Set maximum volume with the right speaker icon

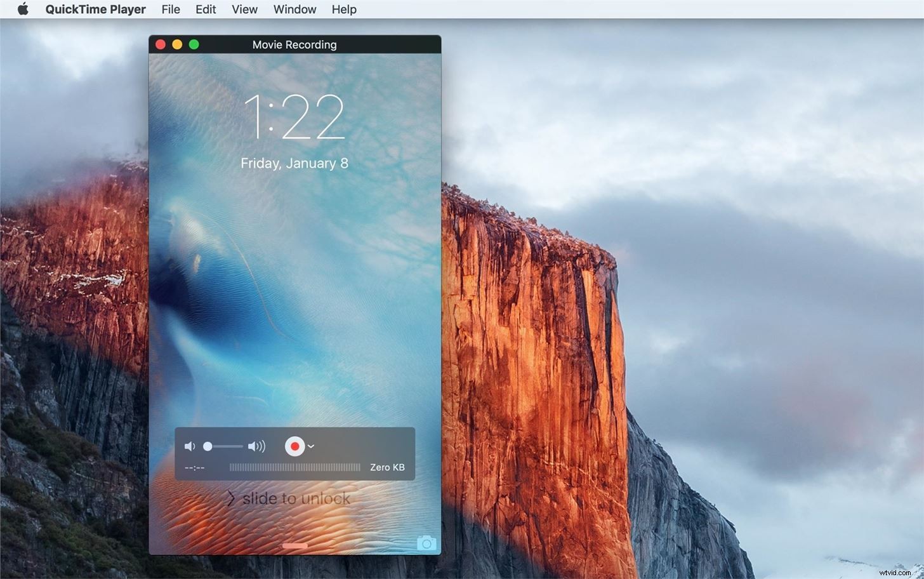coord(256,446)
